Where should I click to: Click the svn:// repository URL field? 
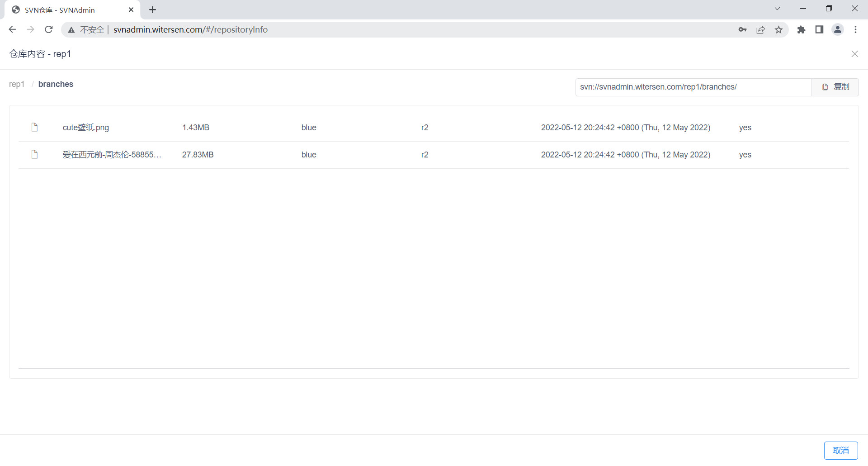tap(693, 87)
